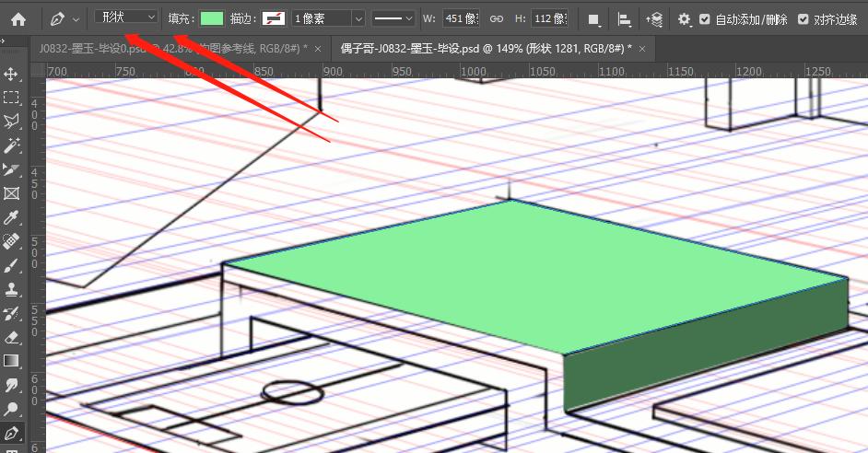Toggle the 对齐边缘 checkbox
Viewport: 868px width, 453px height.
pos(803,18)
